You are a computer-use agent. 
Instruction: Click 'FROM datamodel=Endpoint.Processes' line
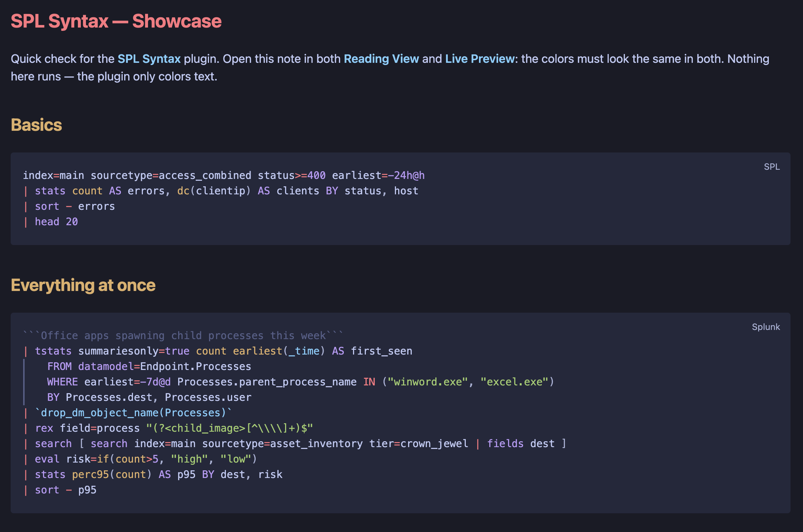click(149, 366)
